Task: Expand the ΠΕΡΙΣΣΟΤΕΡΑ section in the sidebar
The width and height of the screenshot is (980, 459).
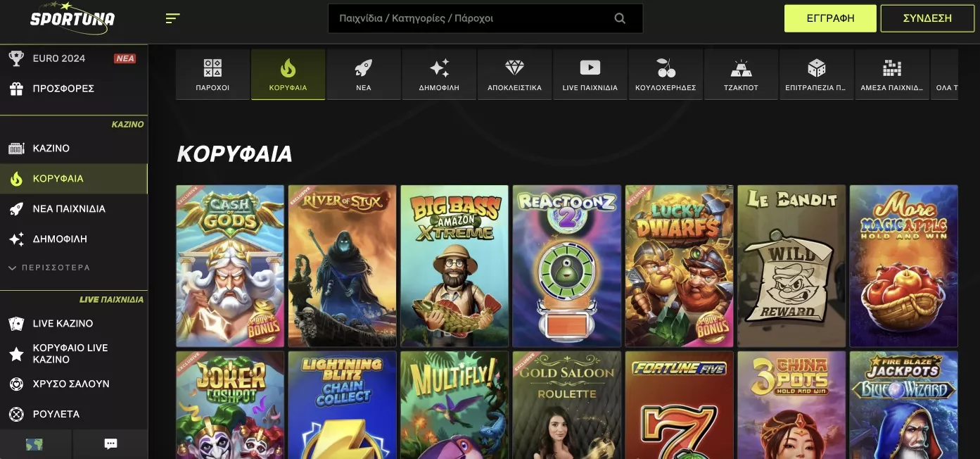Action: 49,268
